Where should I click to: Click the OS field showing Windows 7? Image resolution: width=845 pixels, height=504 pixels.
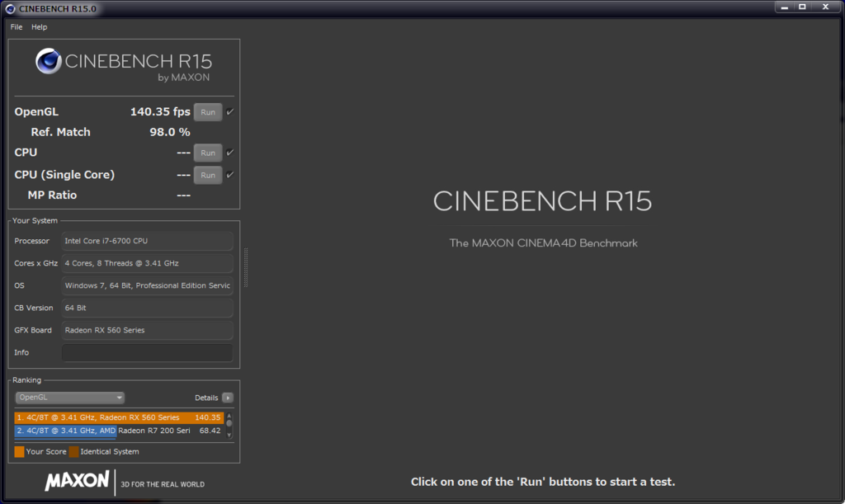[147, 286]
